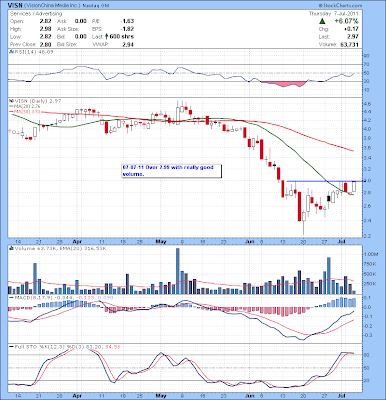Click the P/E value -1.63
The width and height of the screenshot is (386, 400).
127,21
